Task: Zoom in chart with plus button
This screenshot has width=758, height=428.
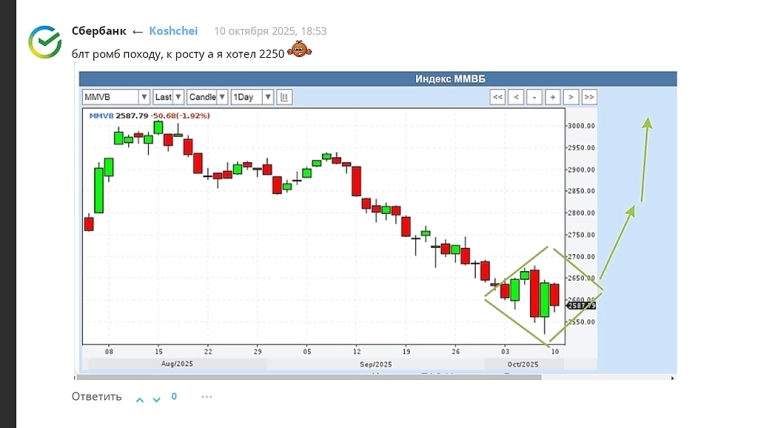Action: 552,97
